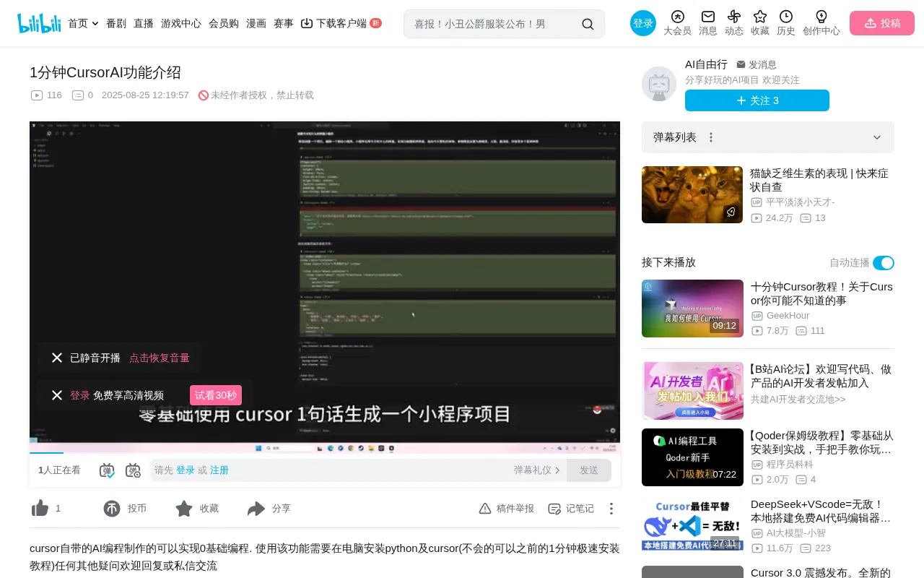Open 记笔记 notes tool
The width and height of the screenshot is (924, 578).
571,509
